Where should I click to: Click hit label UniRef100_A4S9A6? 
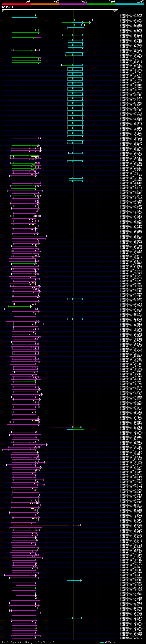(131, 610)
